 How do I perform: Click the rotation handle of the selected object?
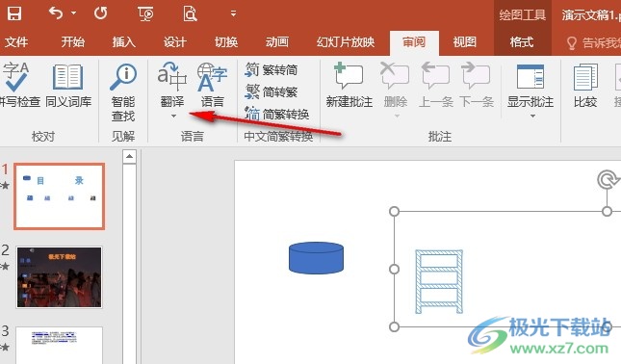(x=608, y=179)
